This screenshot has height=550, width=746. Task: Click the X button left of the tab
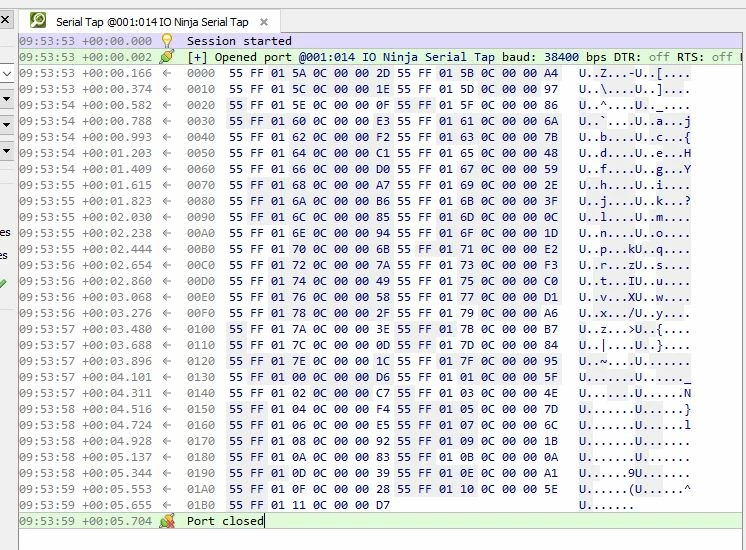tap(5, 20)
